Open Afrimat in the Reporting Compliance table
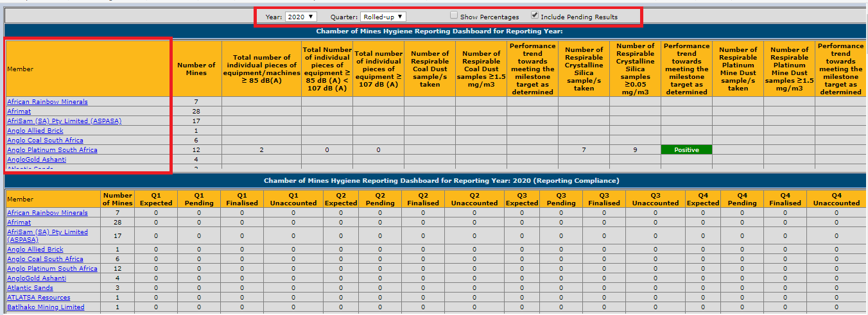Viewport: 868px width, 315px height. pyautogui.click(x=19, y=222)
